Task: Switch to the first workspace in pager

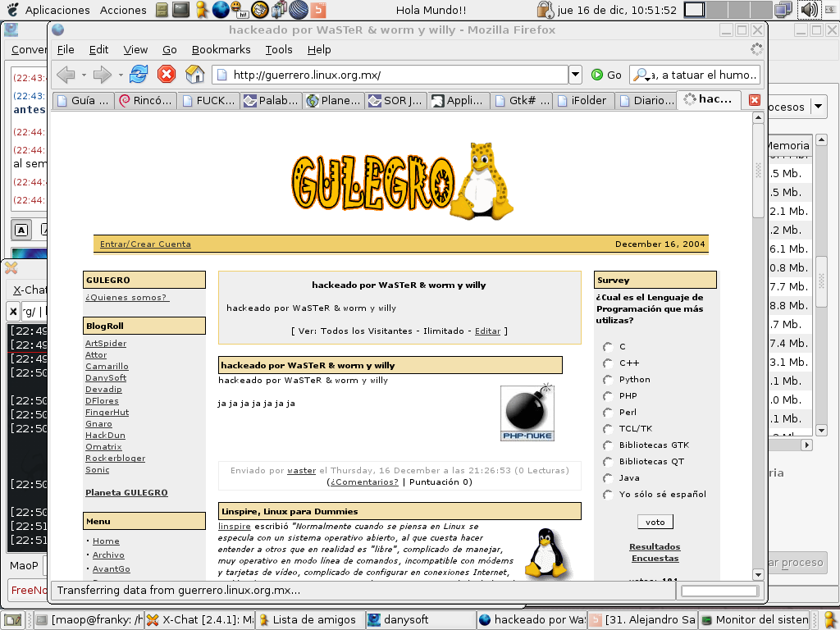Action: (694, 10)
